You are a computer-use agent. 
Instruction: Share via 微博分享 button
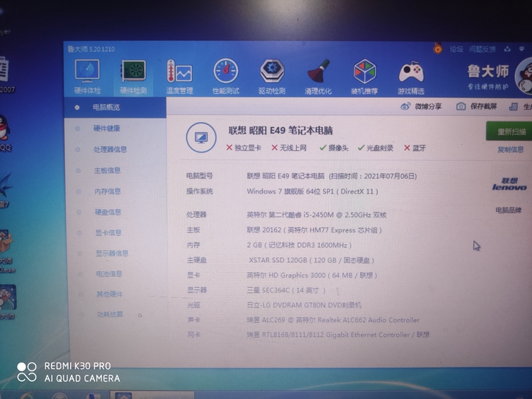click(x=421, y=107)
